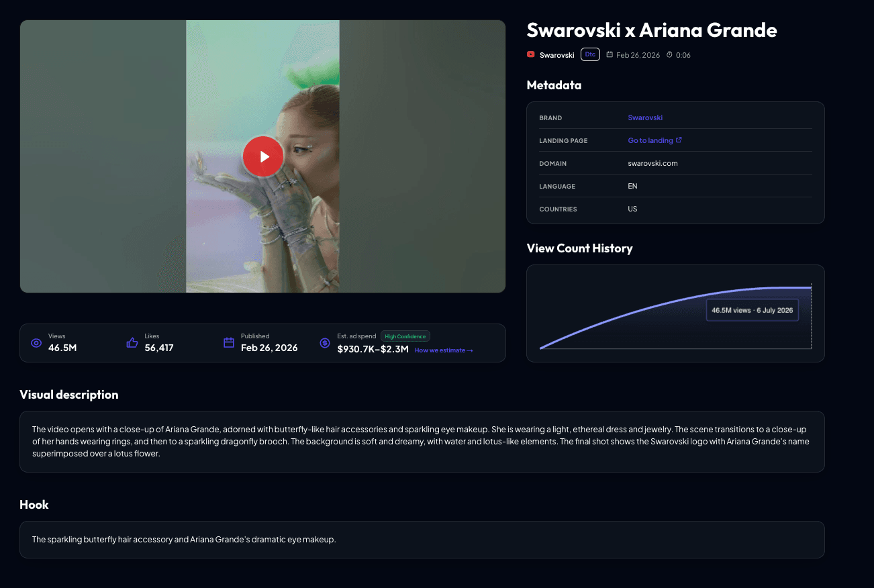Click the Metadata section heading
The image size is (874, 588).
tap(554, 85)
